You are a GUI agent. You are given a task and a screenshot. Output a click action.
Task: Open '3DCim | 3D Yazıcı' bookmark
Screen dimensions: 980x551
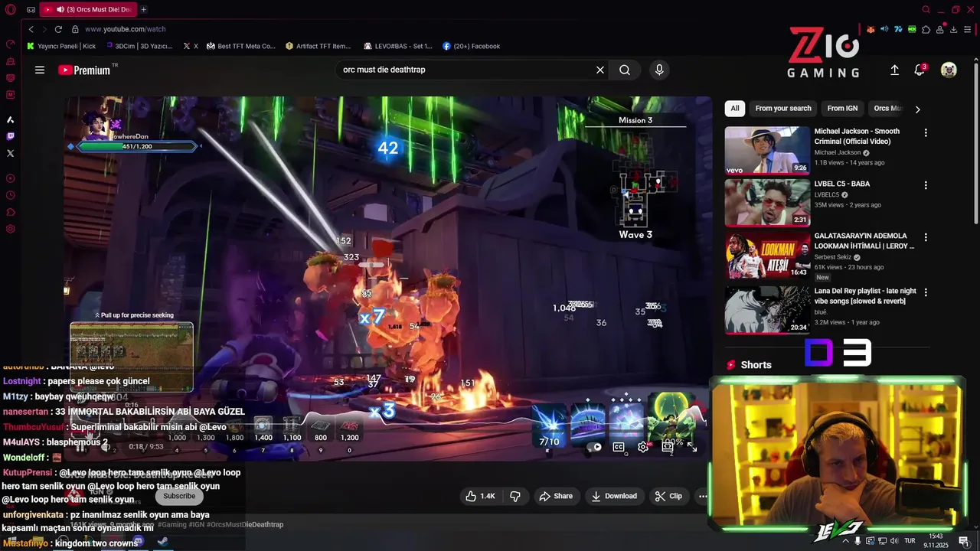pos(139,46)
